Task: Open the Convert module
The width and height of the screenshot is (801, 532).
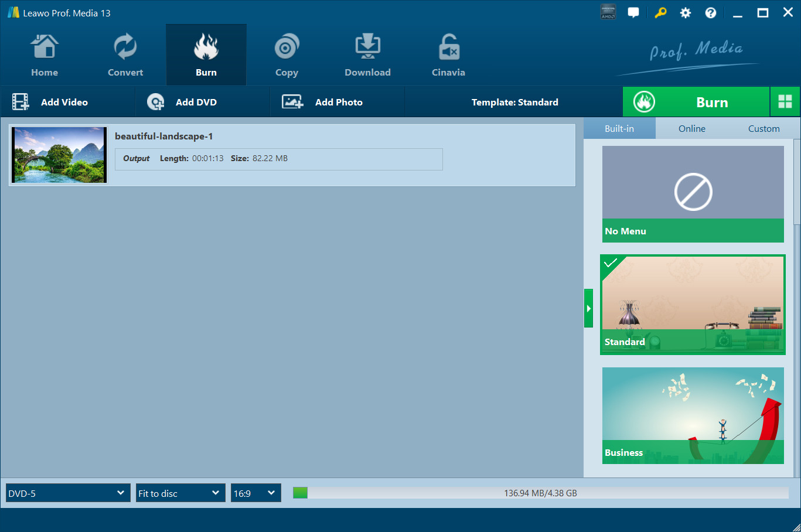Action: tap(125, 56)
